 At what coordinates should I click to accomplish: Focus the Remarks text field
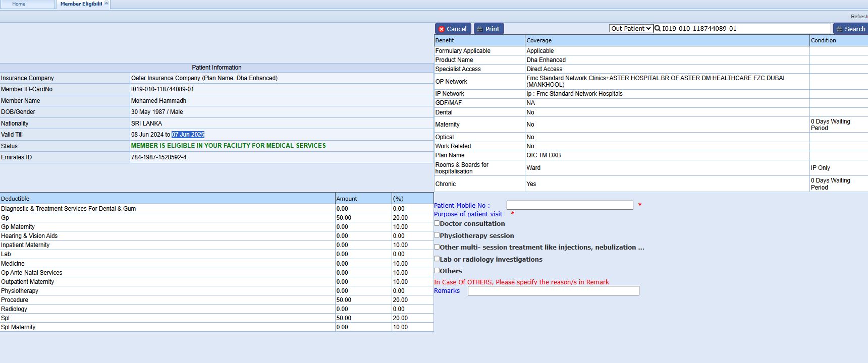click(553, 291)
